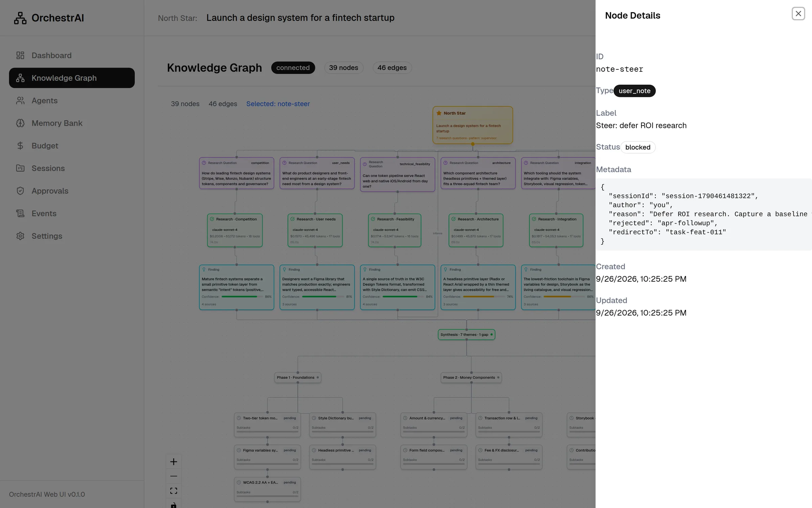Image resolution: width=812 pixels, height=508 pixels.
Task: Open Memory Bank brain icon
Action: (x=20, y=123)
